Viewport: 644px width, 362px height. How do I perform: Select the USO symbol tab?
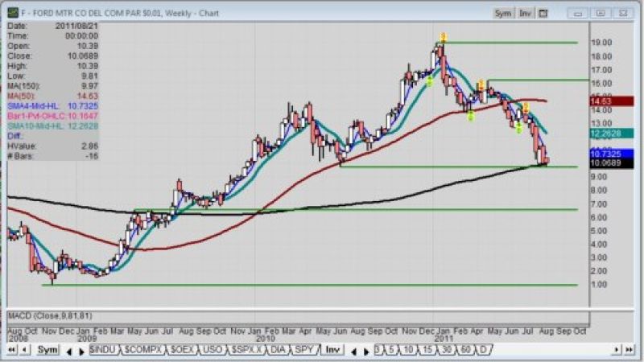pos(209,351)
